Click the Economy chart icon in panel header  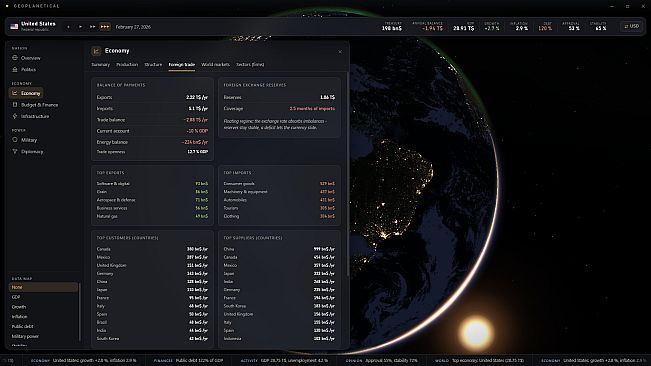(96, 51)
